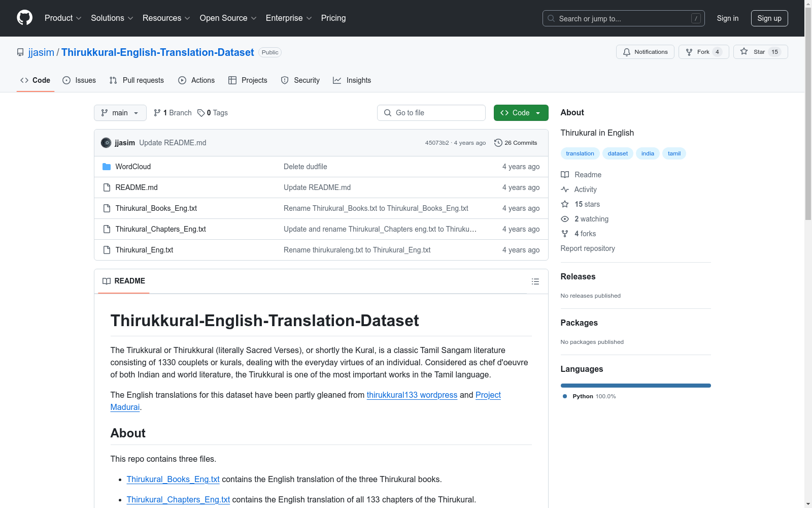Click the translation topic tag
812x508 pixels.
pos(580,153)
